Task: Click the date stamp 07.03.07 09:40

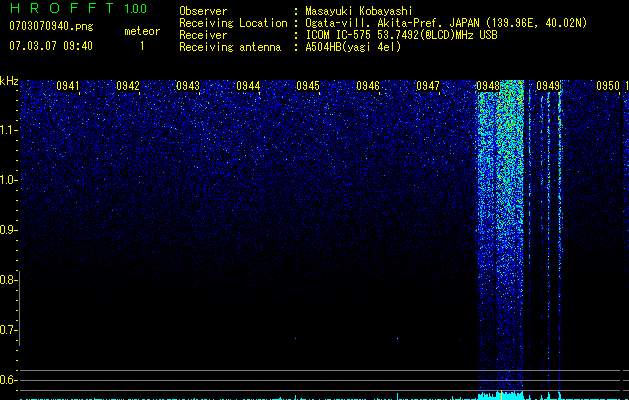Action: pos(51,46)
